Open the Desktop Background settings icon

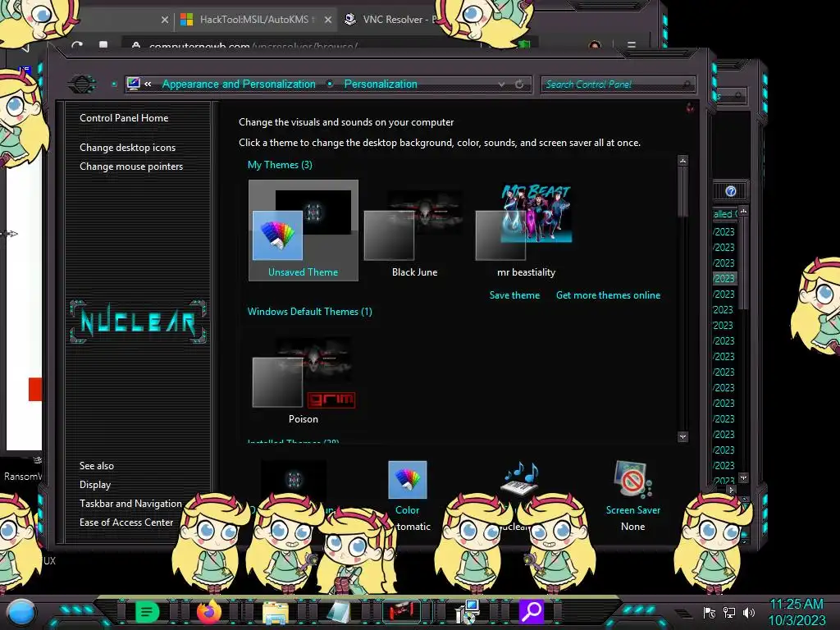tap(294, 478)
